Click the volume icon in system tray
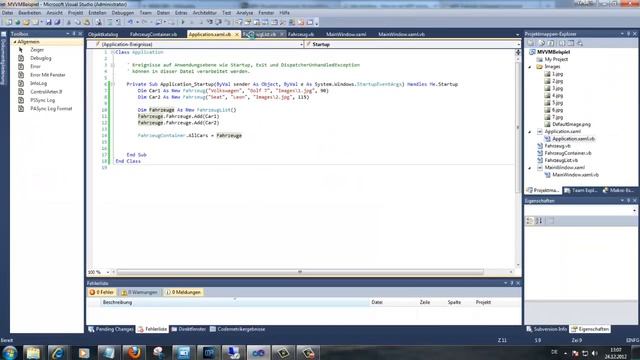The width and height of the screenshot is (640, 360). click(594, 353)
